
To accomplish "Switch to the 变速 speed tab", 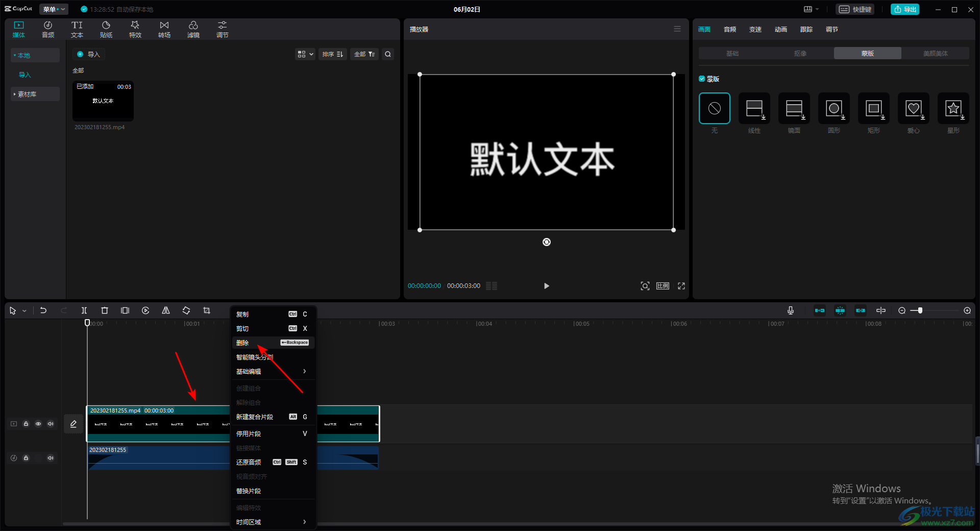I will coord(755,29).
